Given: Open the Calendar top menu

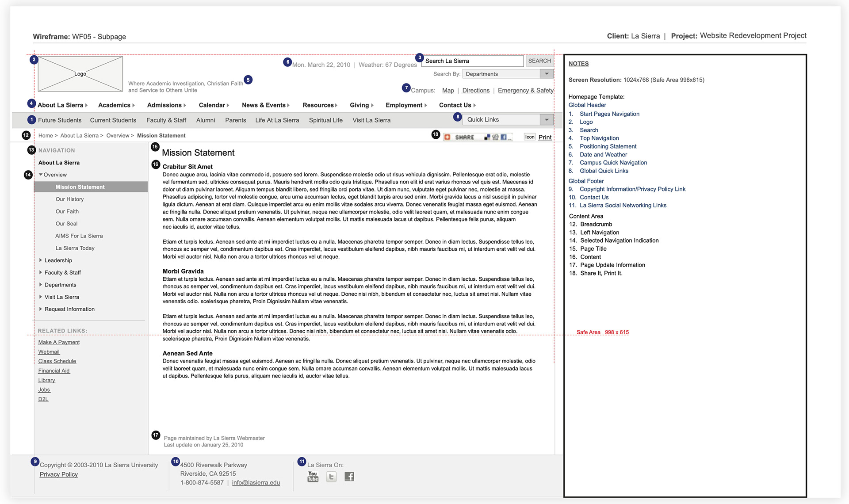Looking at the screenshot, I should 214,105.
